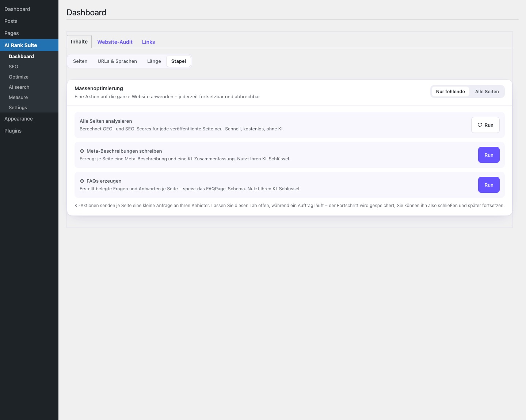Open the Inhalte tab
The image size is (526, 420).
79,42
